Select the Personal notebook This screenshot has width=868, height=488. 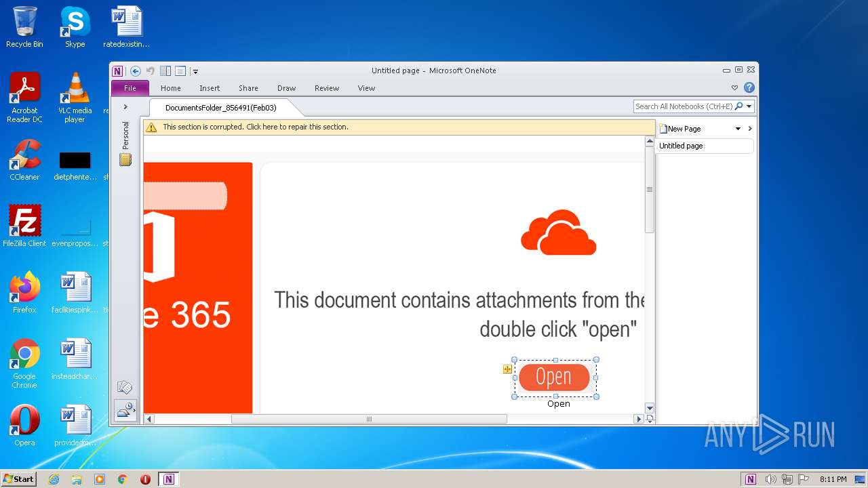click(x=125, y=143)
